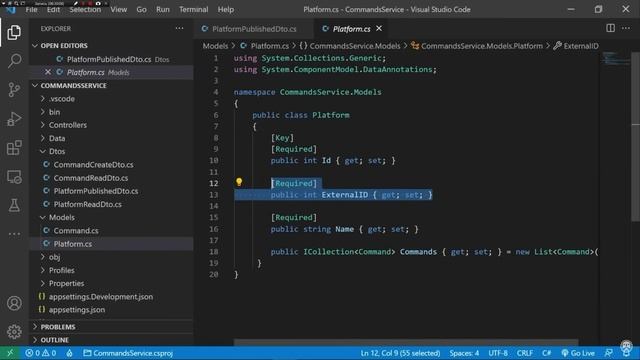
Task: Open the Remote Explorer view
Action: (14, 177)
